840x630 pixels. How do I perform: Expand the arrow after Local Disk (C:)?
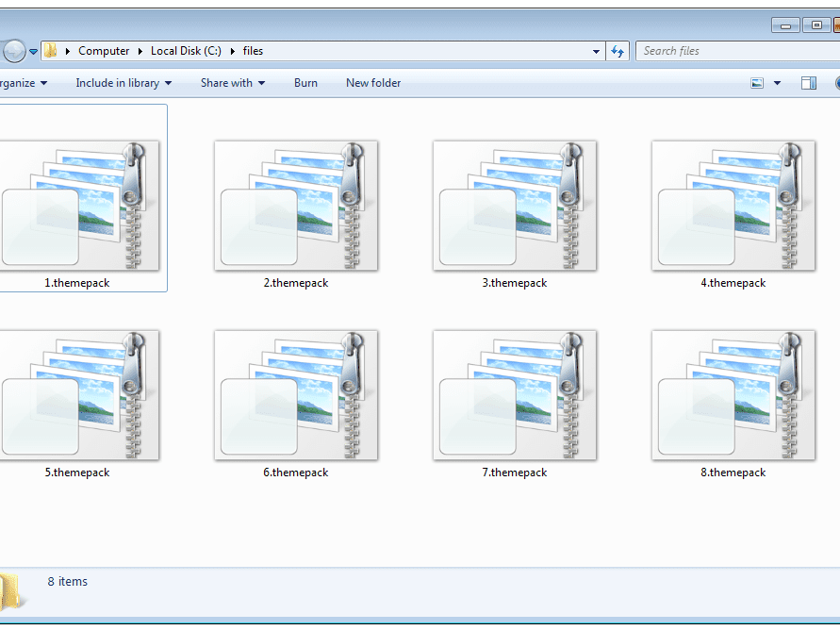pos(233,52)
